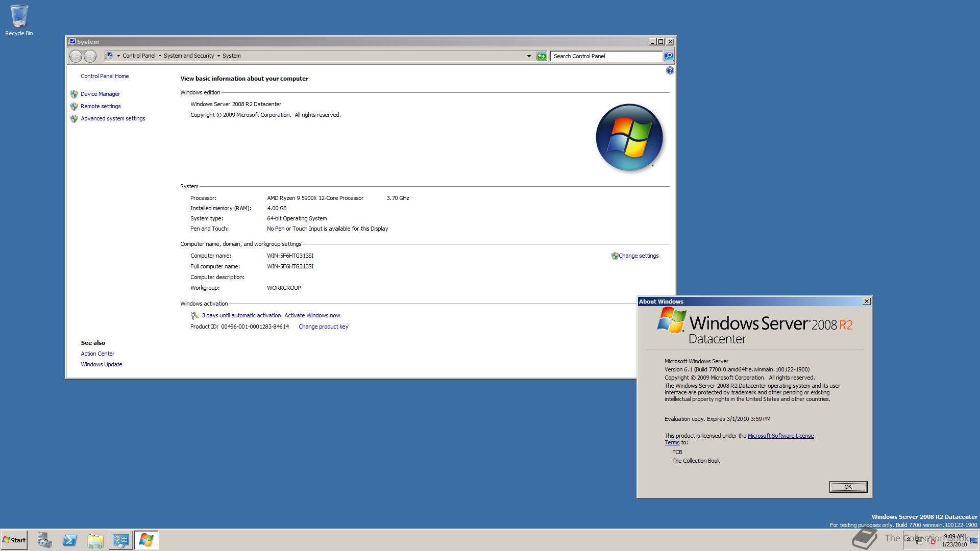
Task: Click the Control Panel icon in address bar
Action: coord(109,56)
